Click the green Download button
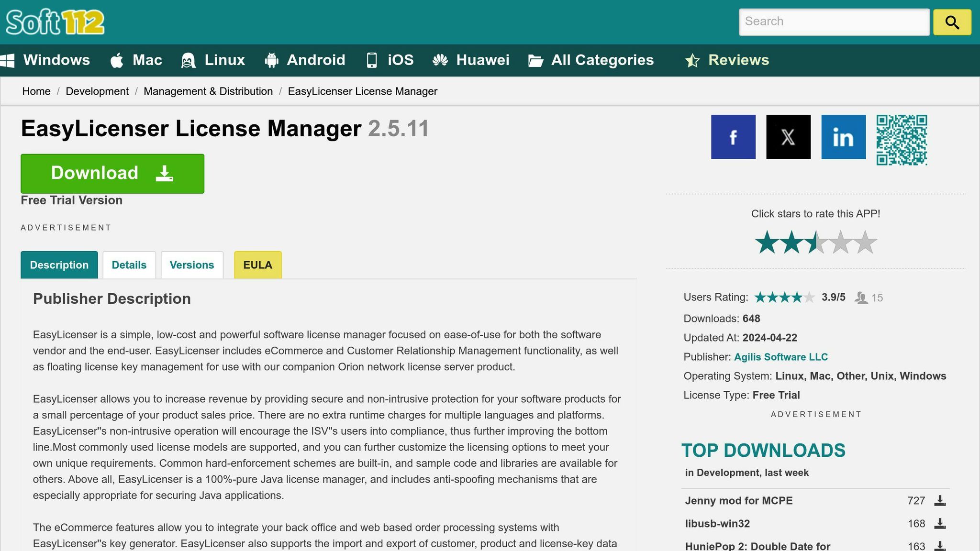The height and width of the screenshot is (551, 980). (x=112, y=174)
